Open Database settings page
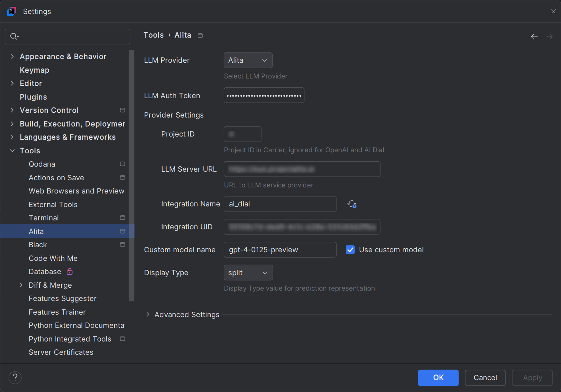The height and width of the screenshot is (392, 561). 45,272
